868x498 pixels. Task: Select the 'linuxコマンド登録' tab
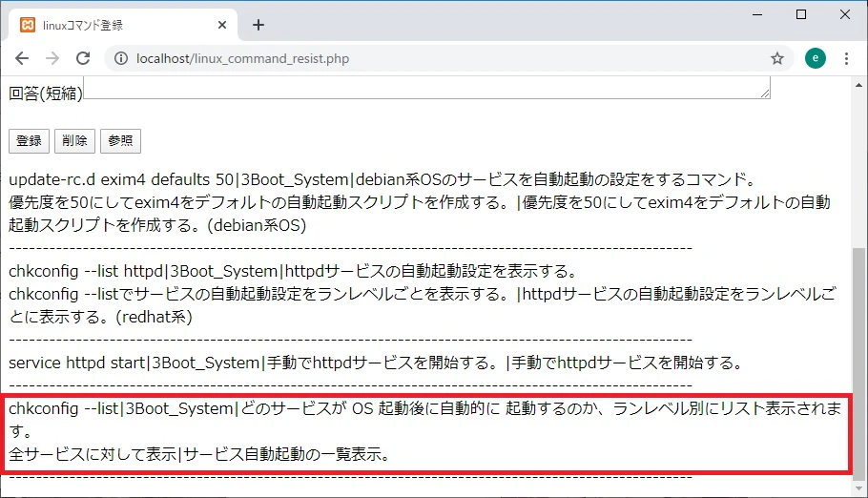tap(123, 25)
